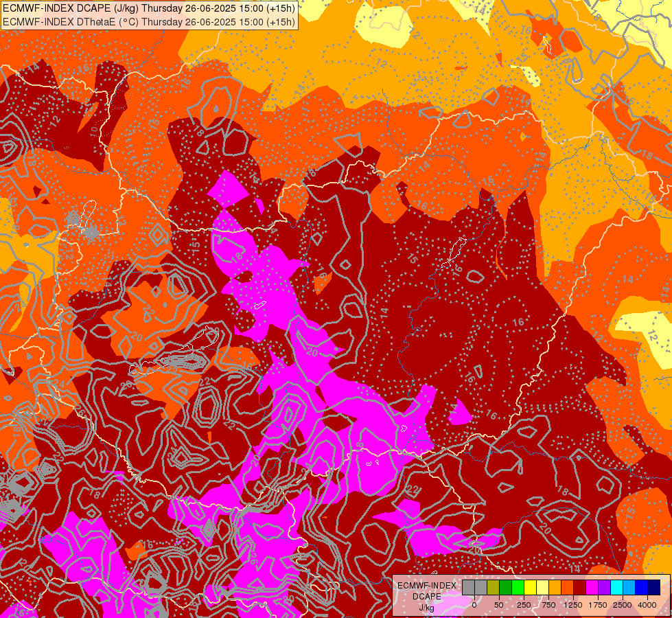Screen dimensions: 672x618
Task: Click the J/kg unit label in legend
Action: tap(427, 608)
